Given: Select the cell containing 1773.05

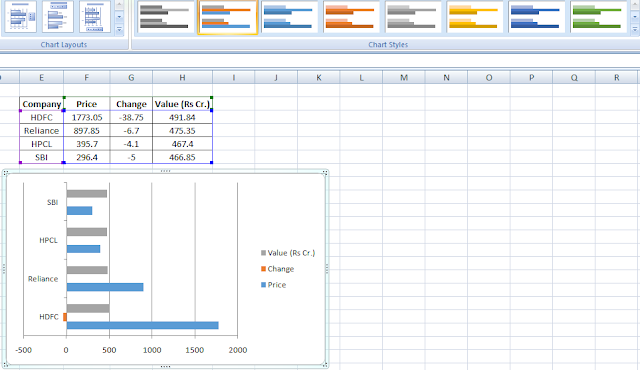Looking at the screenshot, I should click(x=87, y=117).
